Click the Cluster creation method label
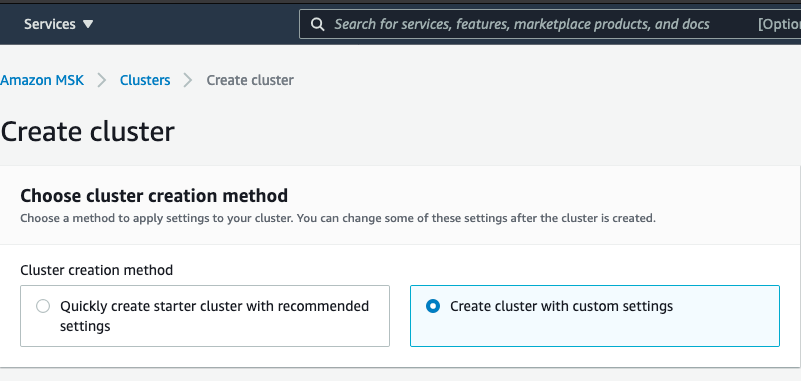 point(97,270)
